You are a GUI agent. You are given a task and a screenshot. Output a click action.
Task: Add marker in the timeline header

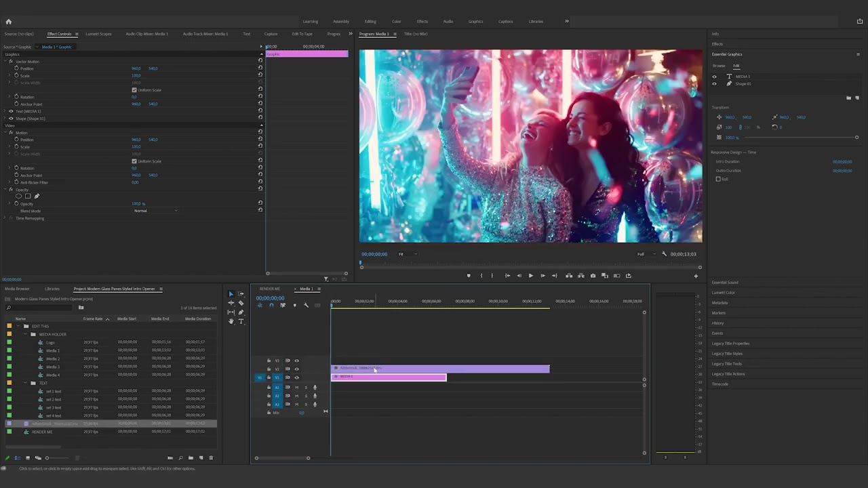coord(294,305)
